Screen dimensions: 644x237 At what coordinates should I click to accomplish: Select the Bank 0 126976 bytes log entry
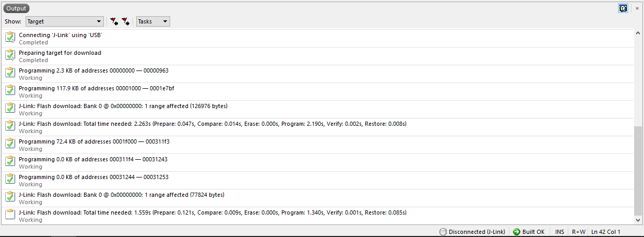(317, 109)
